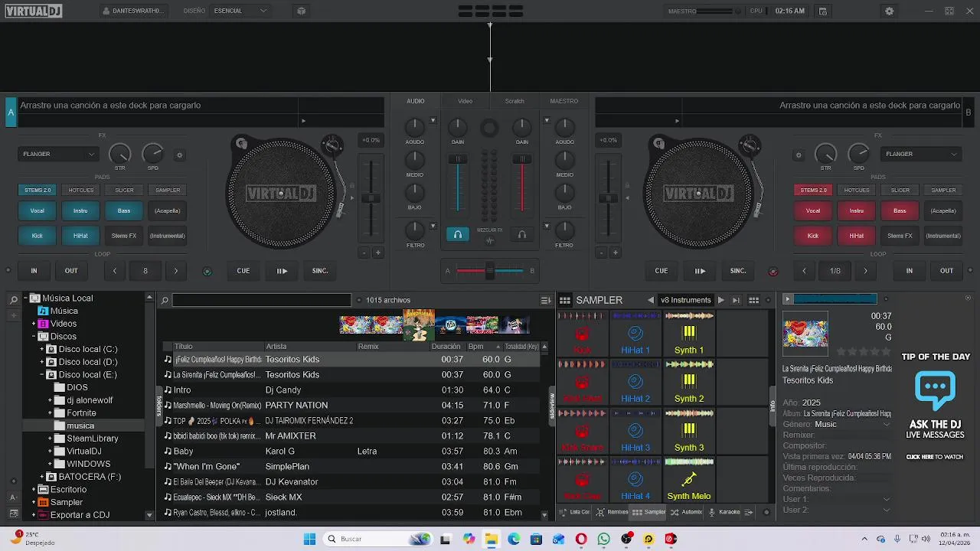Image resolution: width=980 pixels, height=551 pixels.
Task: Go to previous sampler bank
Action: [651, 300]
